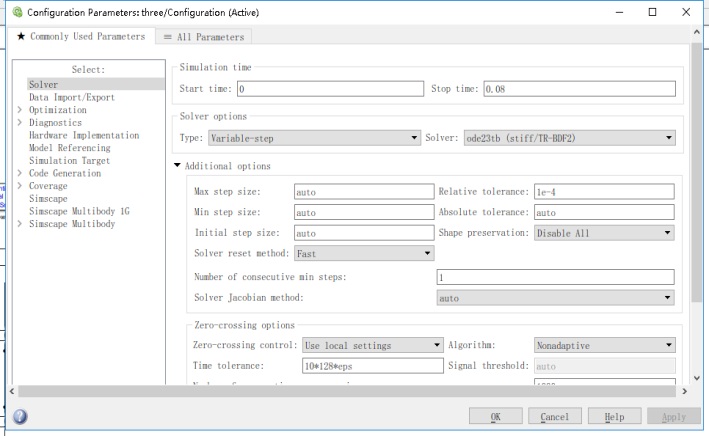Open the Zero-crossing control dropdown
The height and width of the screenshot is (436, 709).
[x=373, y=345]
